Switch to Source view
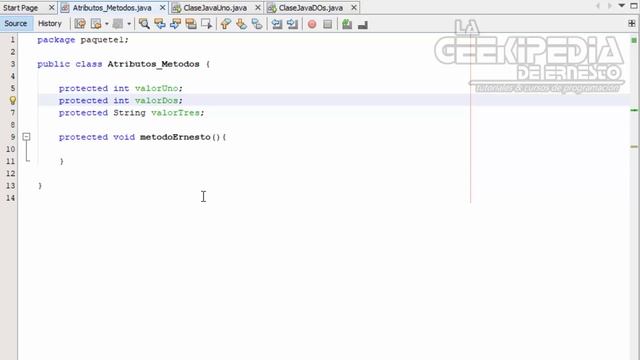This screenshot has height=360, width=640. click(16, 24)
